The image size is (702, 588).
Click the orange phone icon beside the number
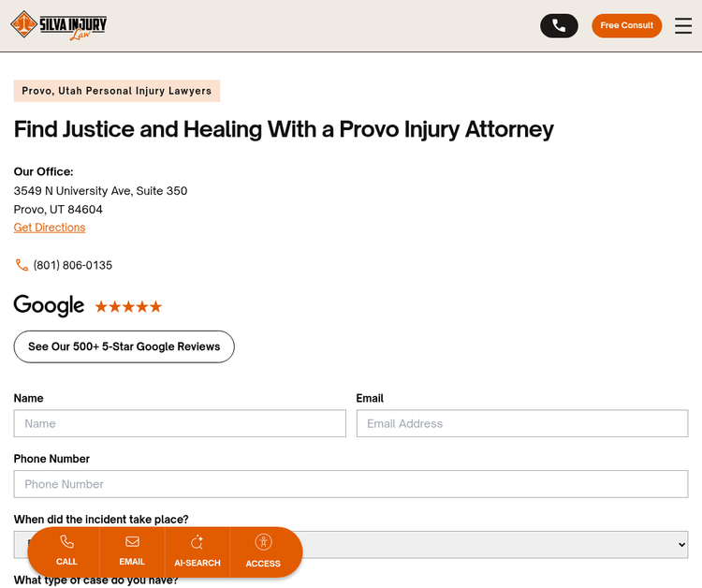click(x=22, y=266)
